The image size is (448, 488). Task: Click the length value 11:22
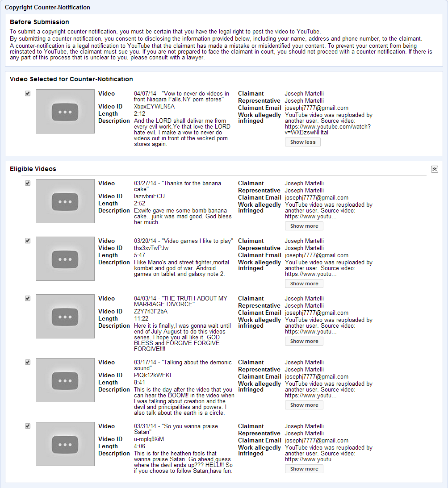[x=141, y=318]
